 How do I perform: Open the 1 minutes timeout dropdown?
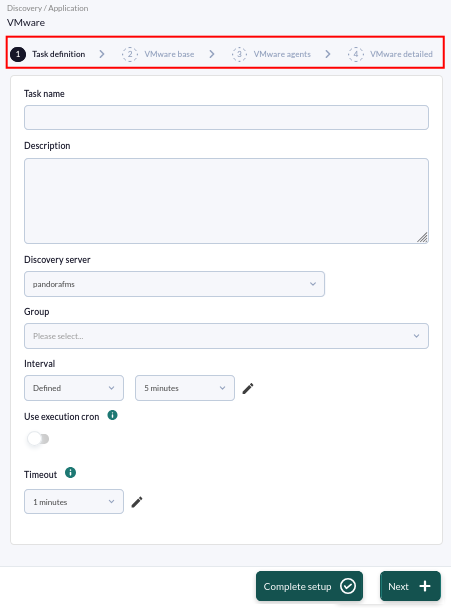pyautogui.click(x=74, y=502)
